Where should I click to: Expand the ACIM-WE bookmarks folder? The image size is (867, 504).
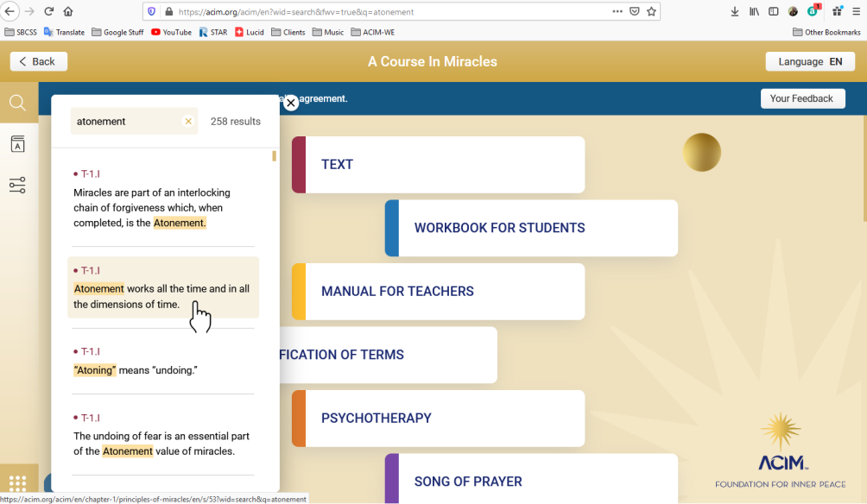(373, 32)
